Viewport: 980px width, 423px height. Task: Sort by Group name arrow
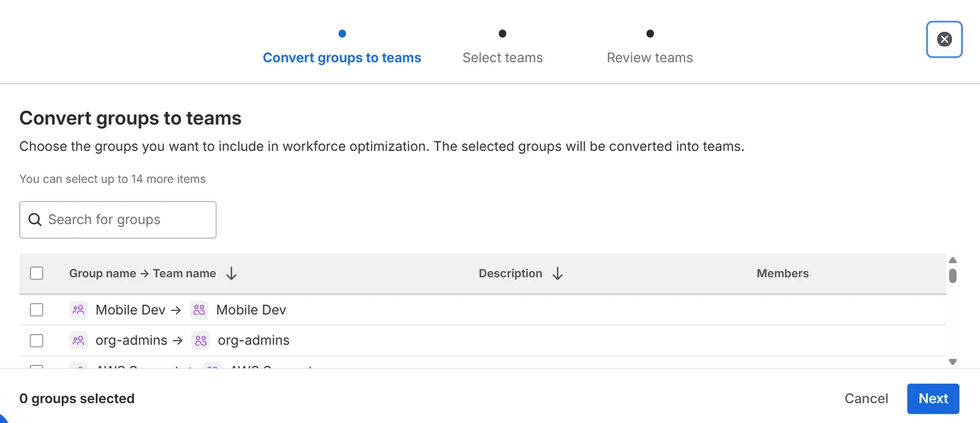pyautogui.click(x=231, y=273)
